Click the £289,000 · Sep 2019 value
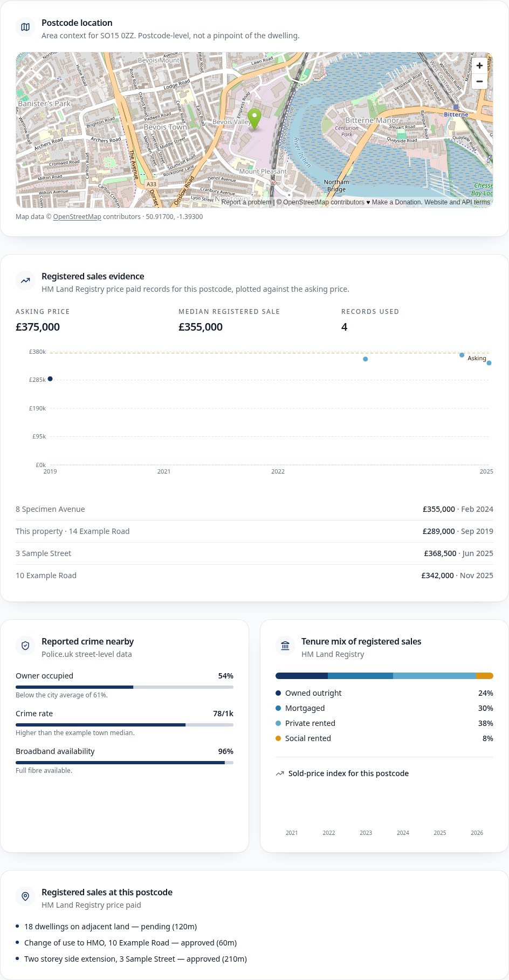This screenshot has width=509, height=980. (458, 531)
